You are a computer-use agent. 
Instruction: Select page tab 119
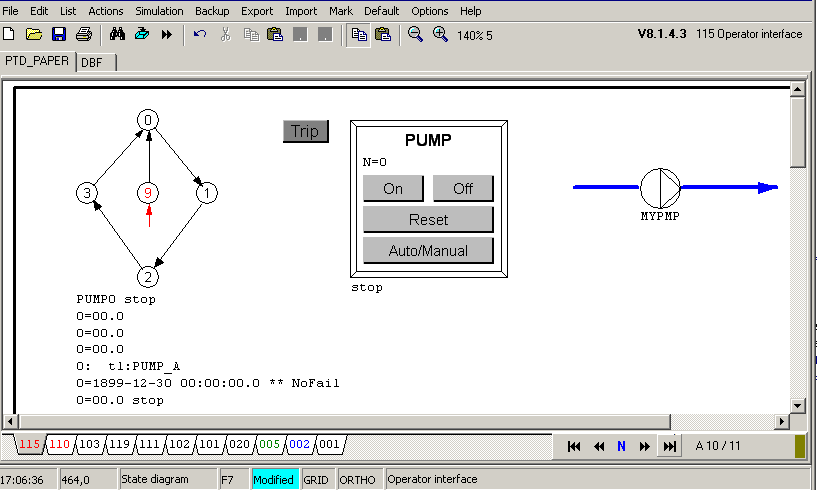119,445
